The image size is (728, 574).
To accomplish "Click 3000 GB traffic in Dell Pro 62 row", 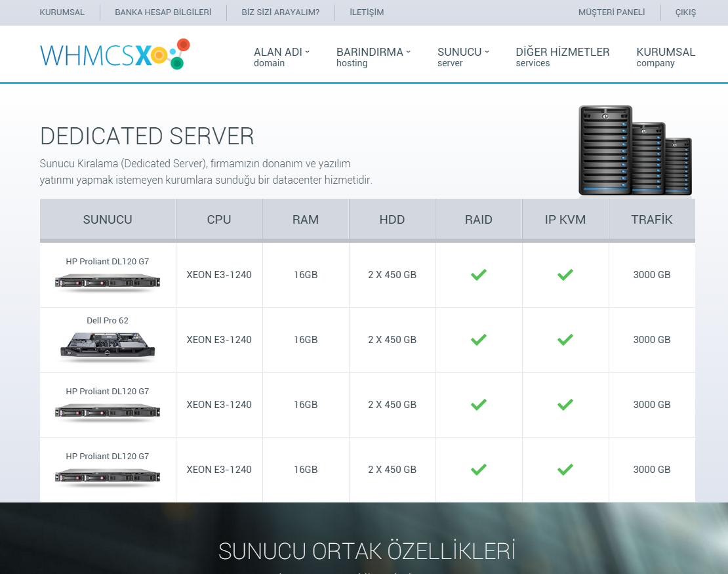I will (652, 339).
